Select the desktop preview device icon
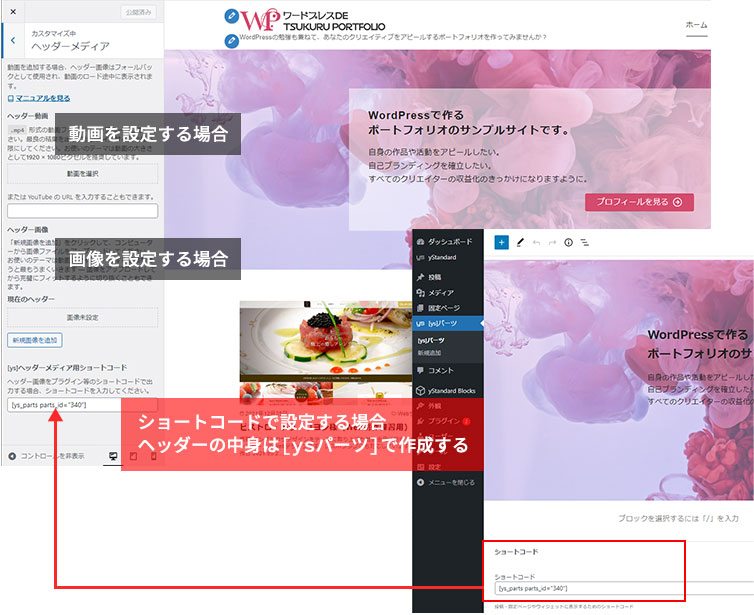This screenshot has height=615, width=754. click(x=113, y=456)
